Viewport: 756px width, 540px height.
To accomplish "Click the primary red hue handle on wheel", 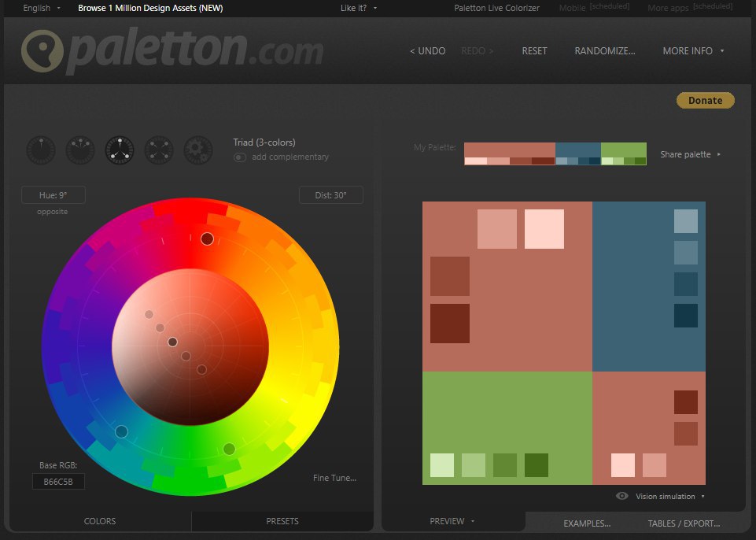I will pos(207,239).
